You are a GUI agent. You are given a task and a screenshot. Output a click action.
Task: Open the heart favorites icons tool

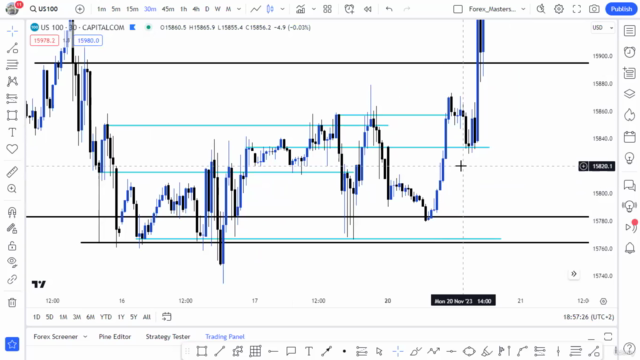12,149
